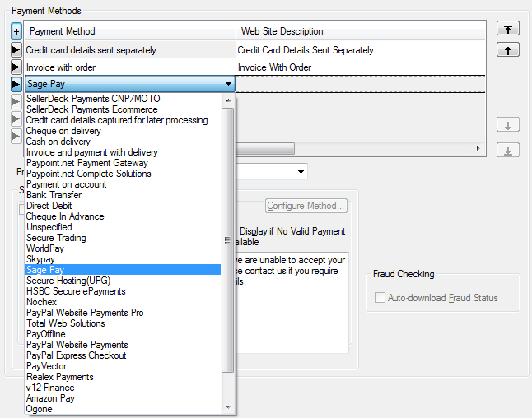This screenshot has height=418, width=532.
Task: Pick Amazon Pay from the dropdown list
Action: click(x=50, y=398)
